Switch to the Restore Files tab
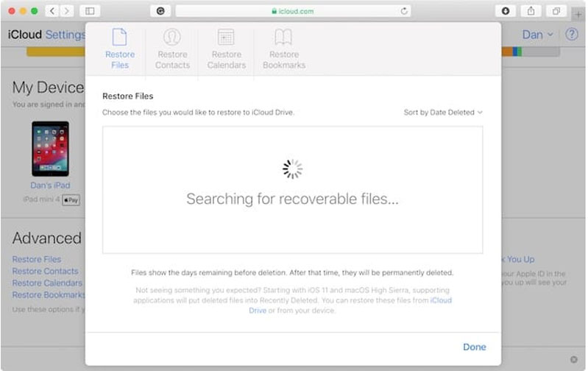This screenshot has width=588, height=371. click(119, 49)
